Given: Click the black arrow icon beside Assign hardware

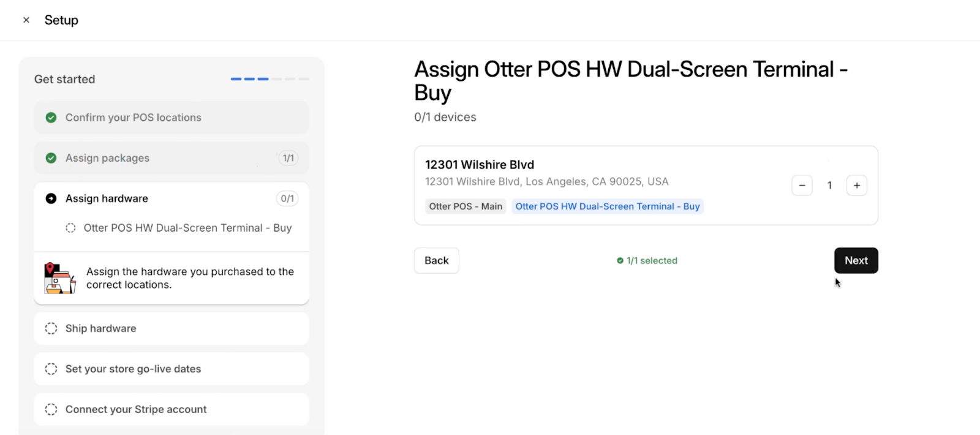Looking at the screenshot, I should pos(51,199).
